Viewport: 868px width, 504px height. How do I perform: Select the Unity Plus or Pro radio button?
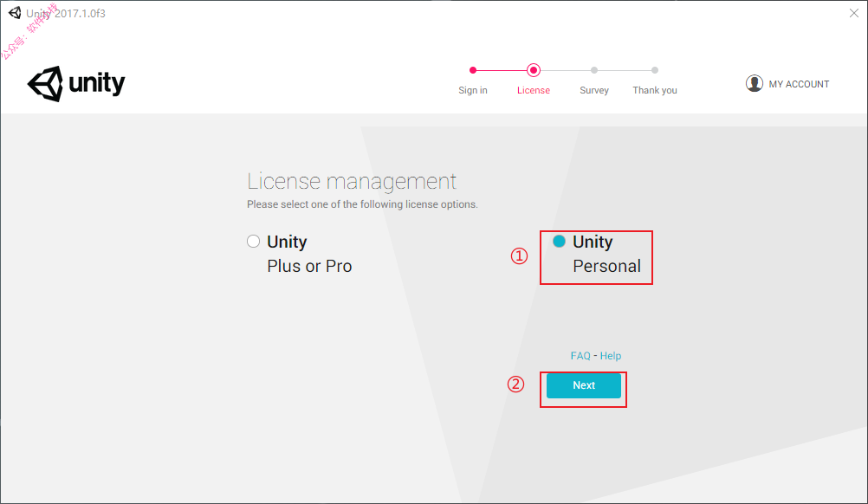(x=253, y=242)
